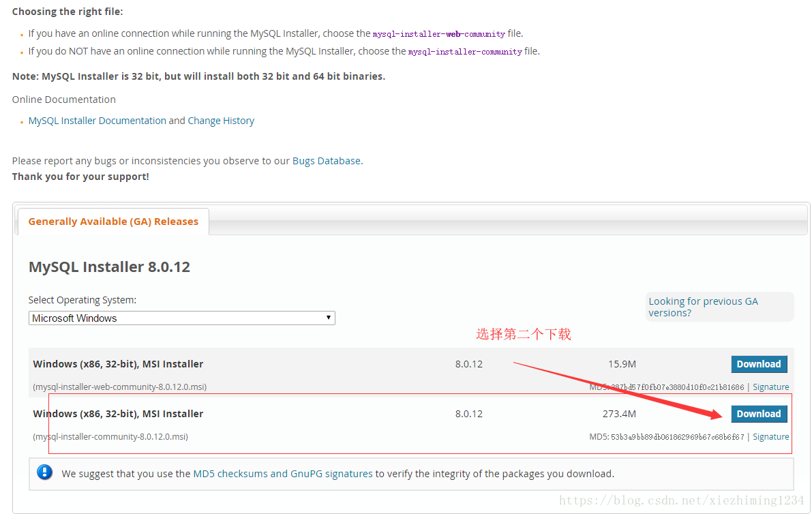Switch to Generally Available (GA) Releases tab
Image resolution: width=812 pixels, height=514 pixels.
point(113,222)
